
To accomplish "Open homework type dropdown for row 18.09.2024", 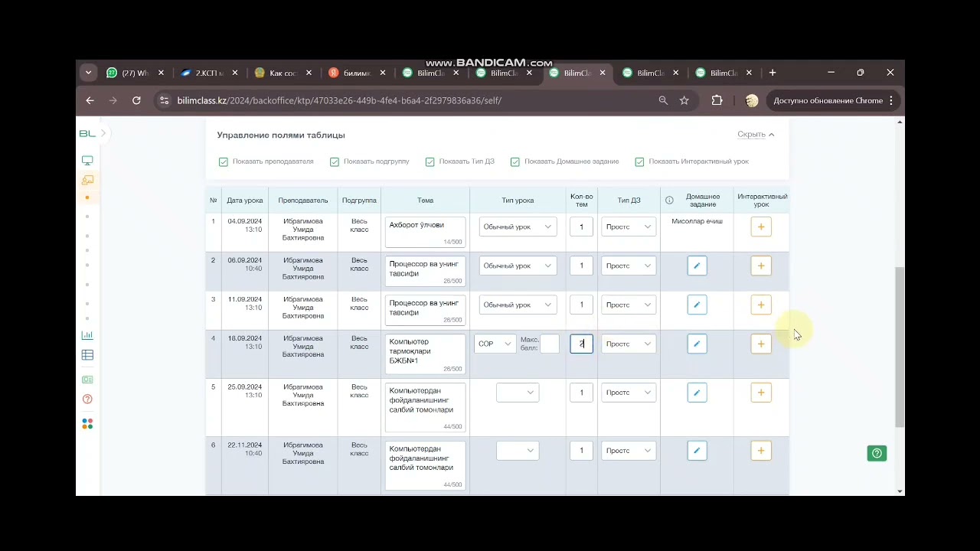I will tap(629, 344).
